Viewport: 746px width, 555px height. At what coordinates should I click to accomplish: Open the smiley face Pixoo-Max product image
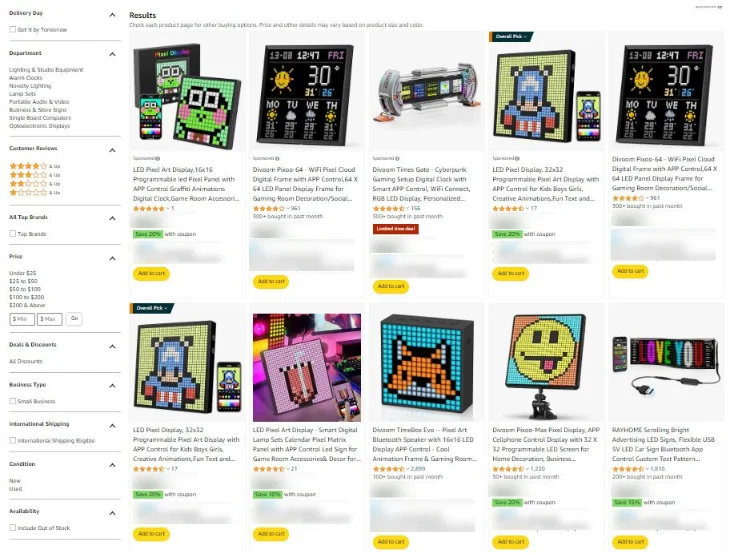coord(546,367)
